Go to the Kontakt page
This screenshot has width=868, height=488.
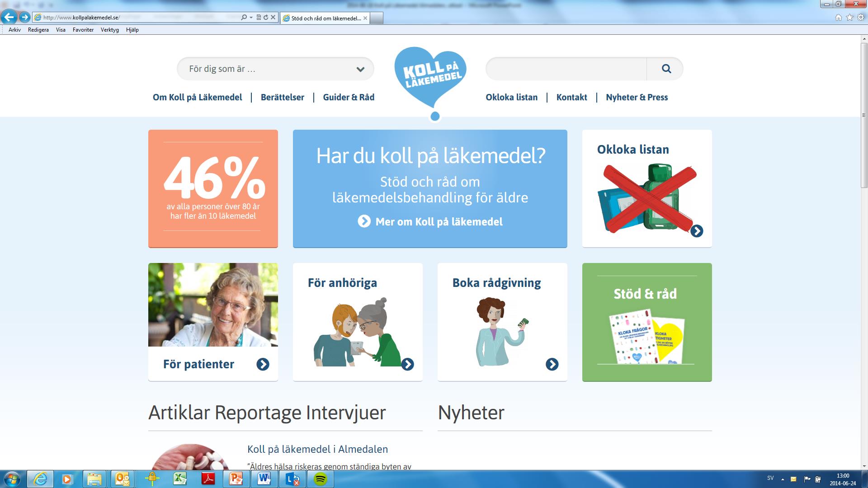point(572,97)
